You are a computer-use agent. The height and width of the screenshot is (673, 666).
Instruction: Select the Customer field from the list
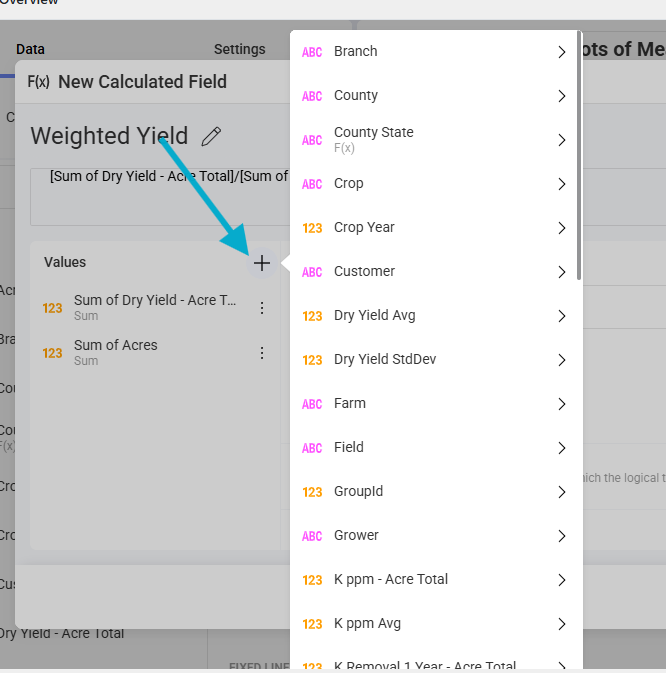coord(364,271)
